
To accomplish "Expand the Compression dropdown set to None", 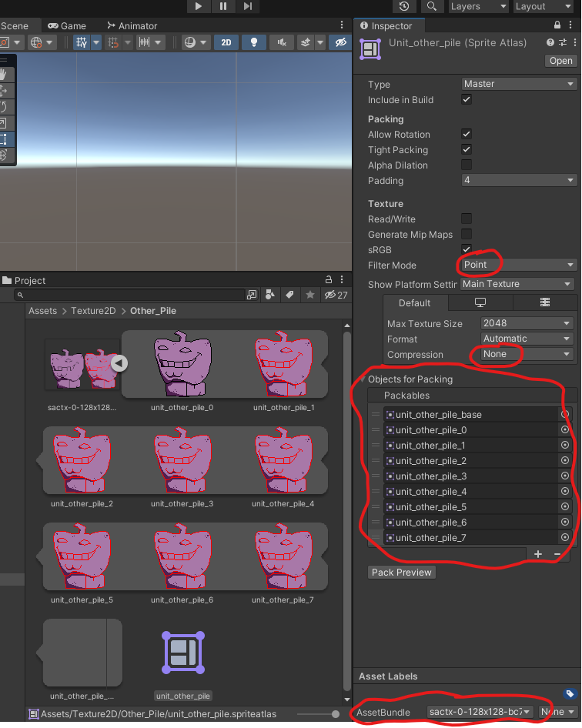I will [527, 354].
